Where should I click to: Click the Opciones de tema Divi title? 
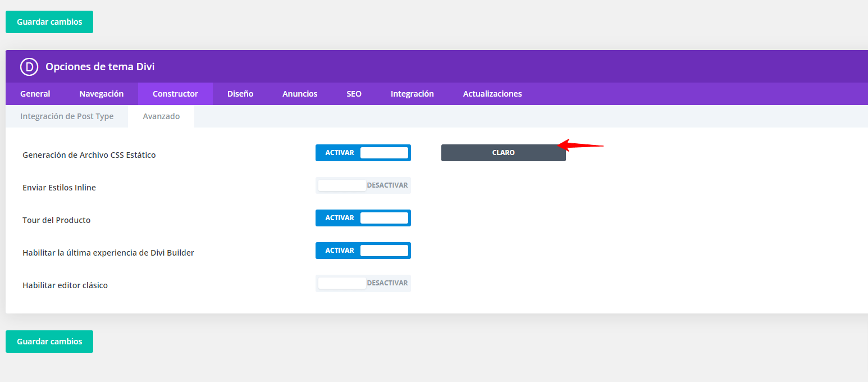click(100, 67)
